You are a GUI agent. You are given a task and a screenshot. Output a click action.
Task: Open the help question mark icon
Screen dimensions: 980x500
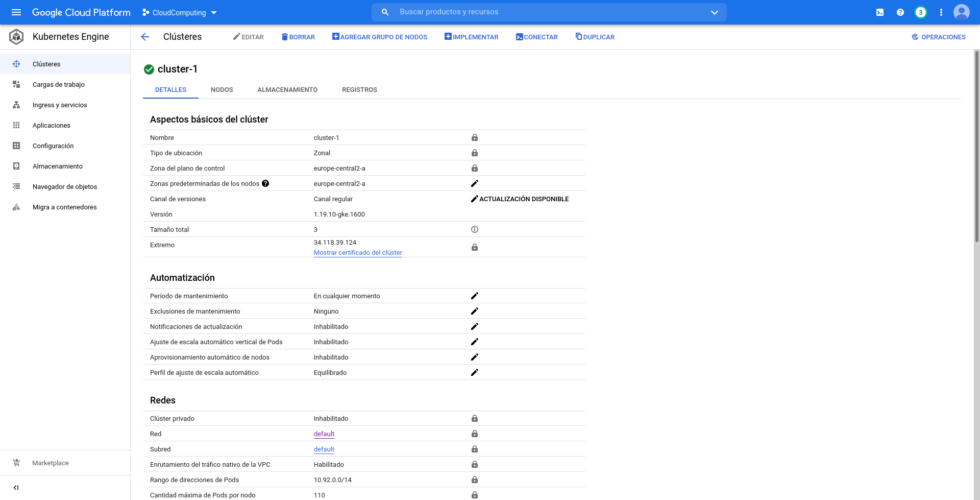[x=900, y=13]
